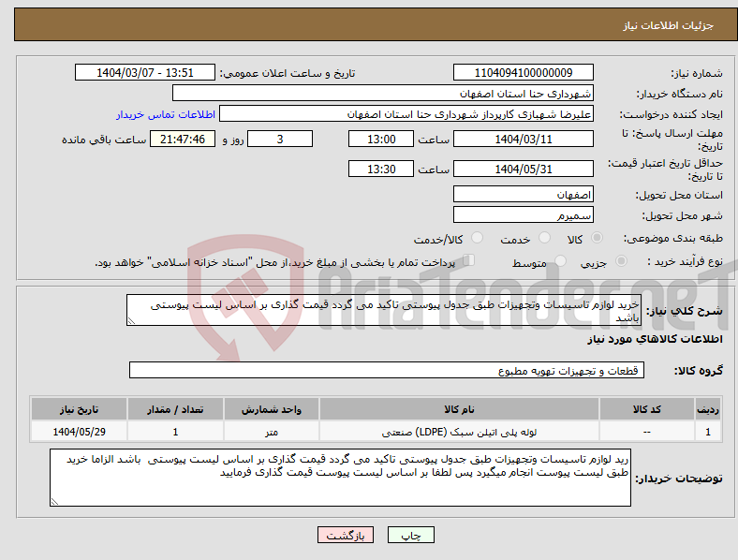Click the delivery province field اصفهان

point(524,194)
